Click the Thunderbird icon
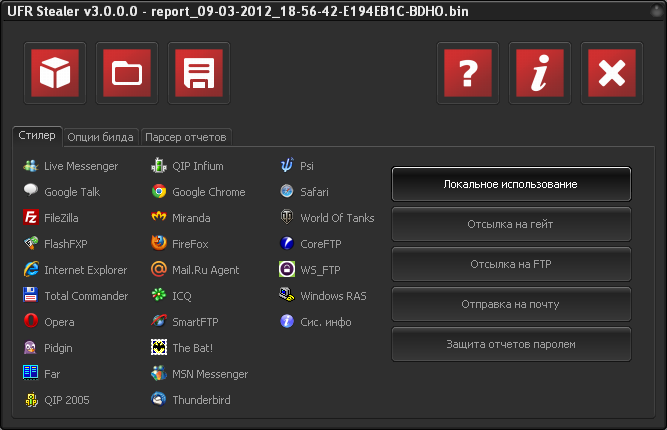 (159, 399)
